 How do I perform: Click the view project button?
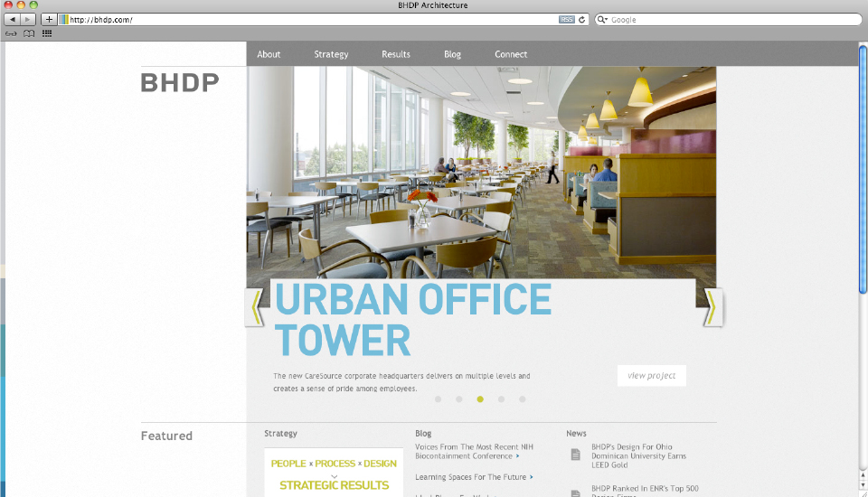click(652, 376)
